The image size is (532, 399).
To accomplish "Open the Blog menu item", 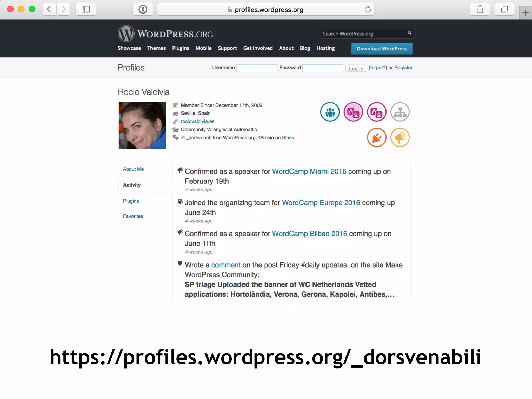I will [x=305, y=48].
